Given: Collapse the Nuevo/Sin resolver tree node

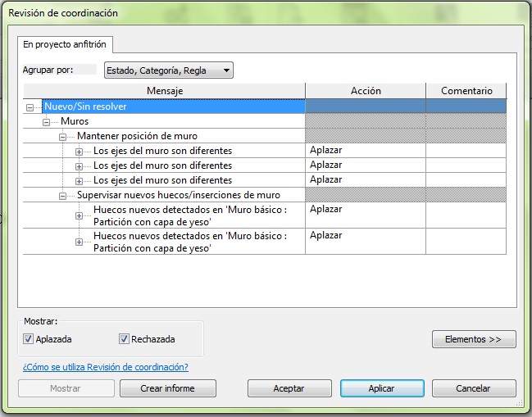Looking at the screenshot, I should point(30,107).
